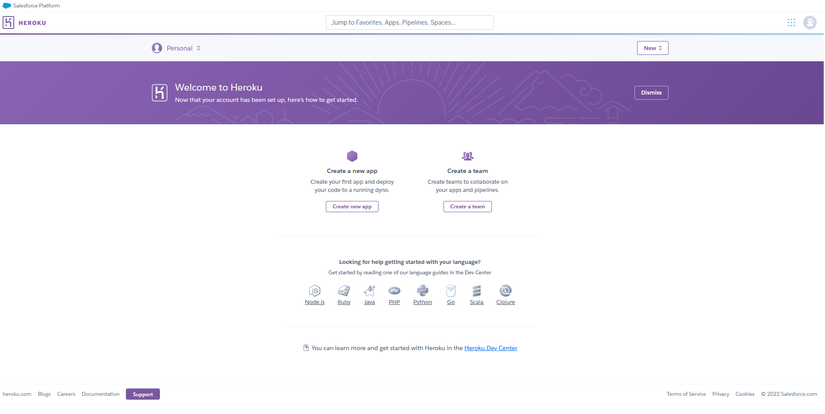Click the Salesforce Platform label
This screenshot has height=414, width=825.
pos(36,6)
